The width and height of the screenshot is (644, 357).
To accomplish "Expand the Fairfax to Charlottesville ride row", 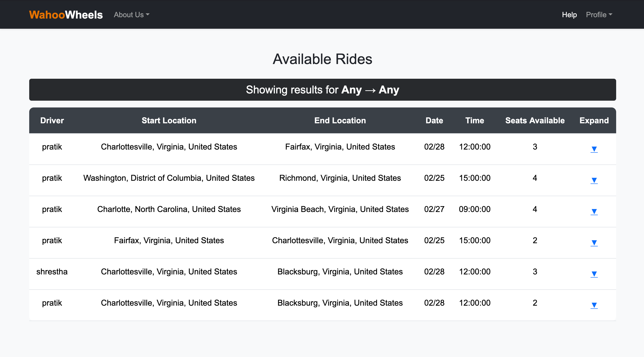I will [x=594, y=243].
